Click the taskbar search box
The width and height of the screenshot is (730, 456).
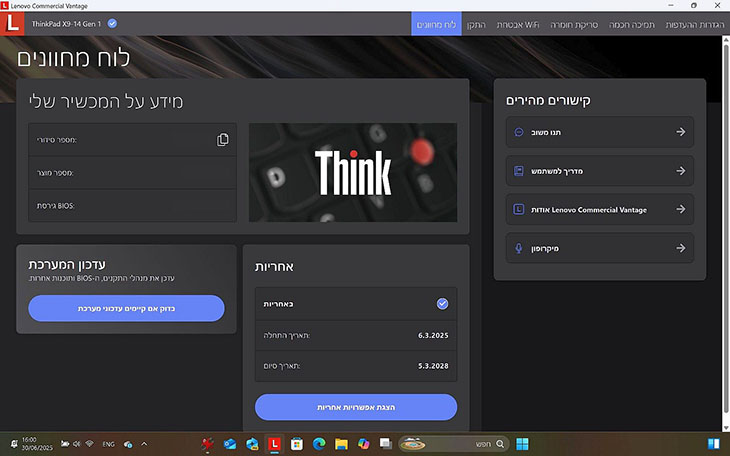click(x=454, y=444)
